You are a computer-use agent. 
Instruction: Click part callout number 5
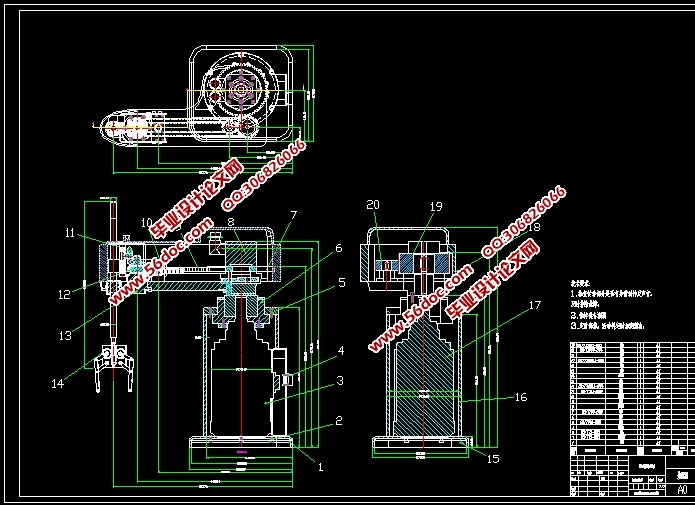(340, 283)
